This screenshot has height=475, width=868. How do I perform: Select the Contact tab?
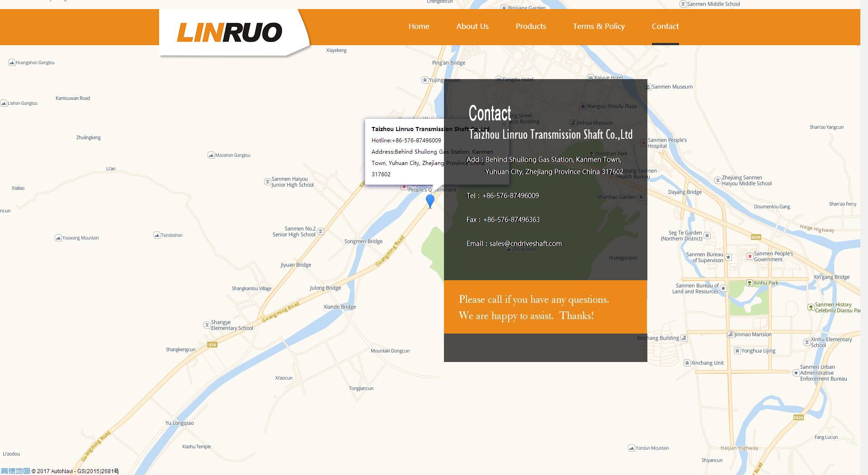click(665, 26)
